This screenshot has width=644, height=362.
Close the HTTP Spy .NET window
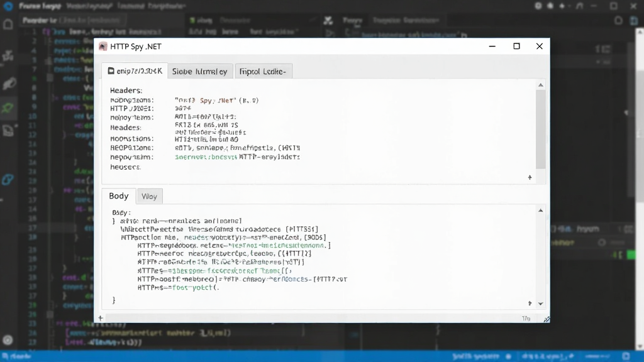(539, 47)
